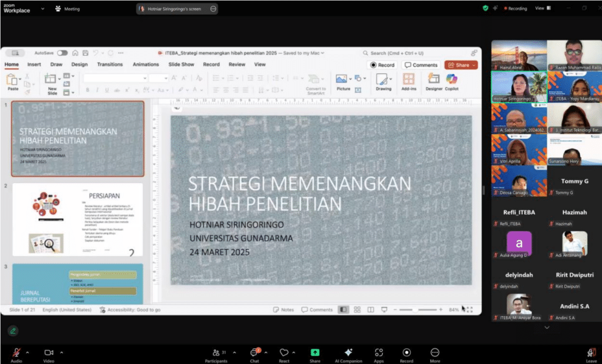Open the View layout menu in Zoom

543,8
